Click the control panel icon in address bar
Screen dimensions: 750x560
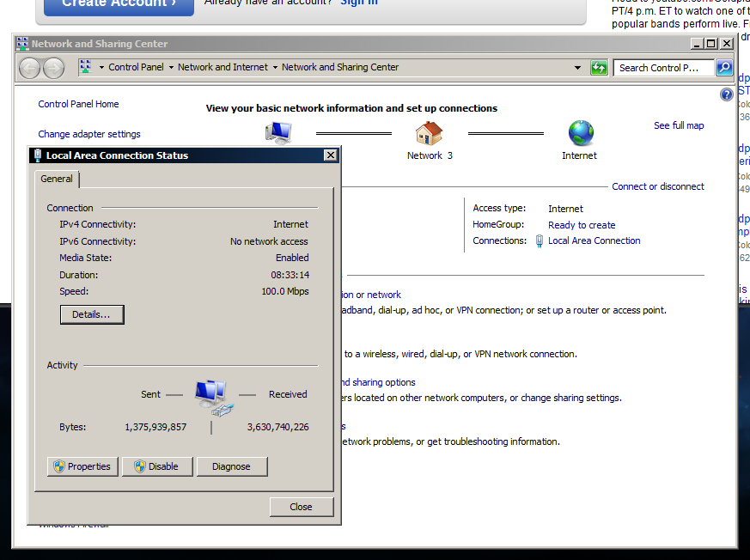tap(86, 66)
